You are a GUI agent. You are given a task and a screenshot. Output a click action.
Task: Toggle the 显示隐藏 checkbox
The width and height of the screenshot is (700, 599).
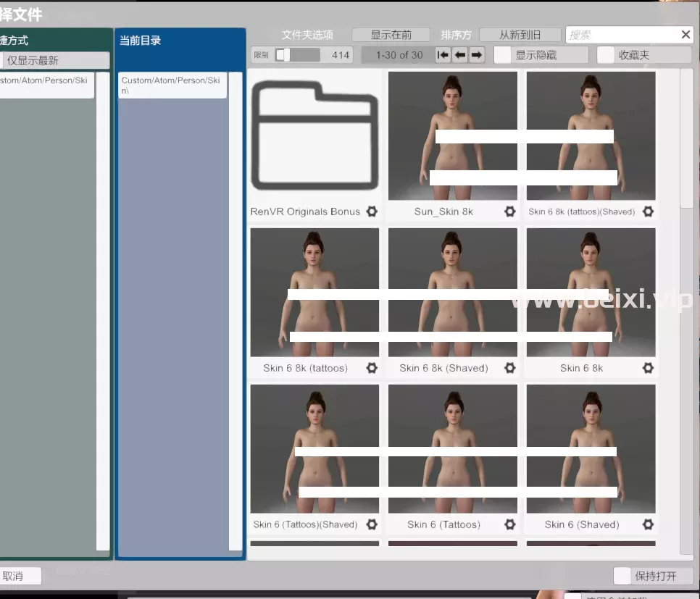(502, 55)
